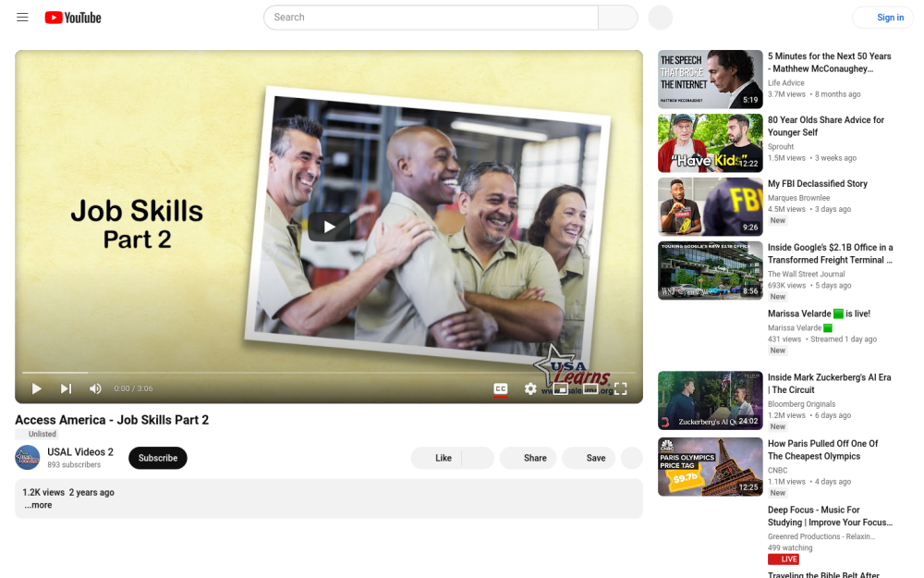
Task: Click '893 subscribers' text
Action: click(x=74, y=465)
